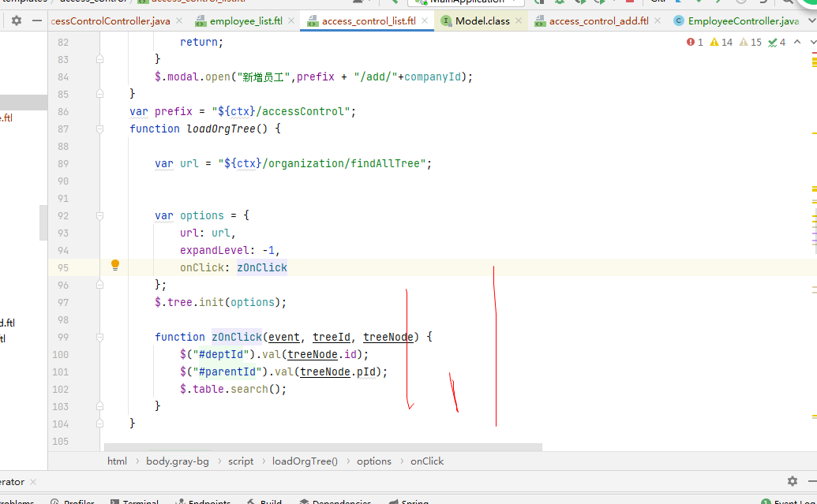Open the Build tool window
Image resolution: width=817 pixels, height=504 pixels.
pyautogui.click(x=264, y=502)
